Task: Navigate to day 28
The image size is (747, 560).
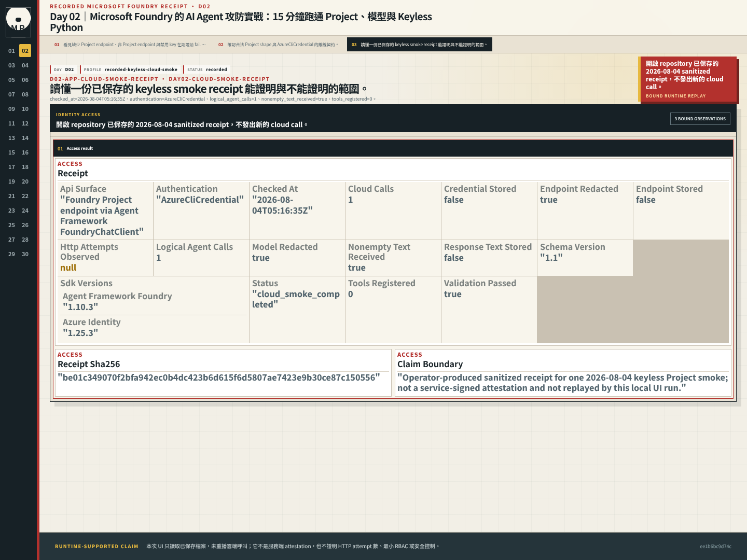Action: (x=25, y=240)
